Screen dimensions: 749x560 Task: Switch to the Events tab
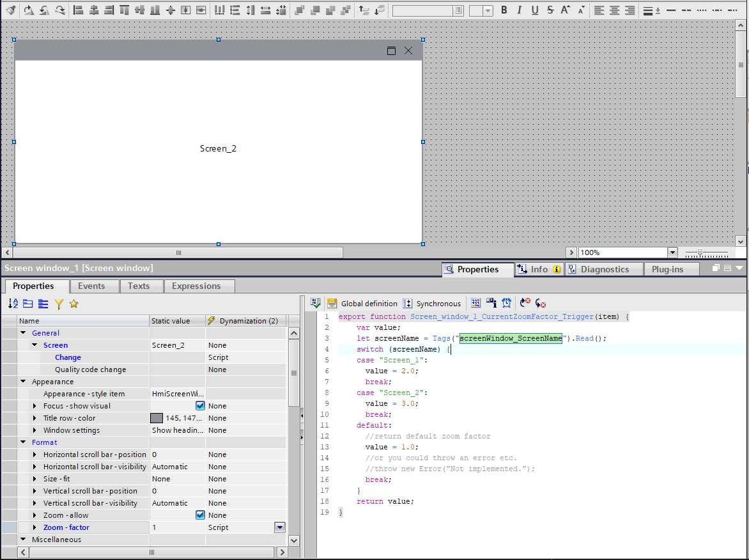tap(91, 286)
